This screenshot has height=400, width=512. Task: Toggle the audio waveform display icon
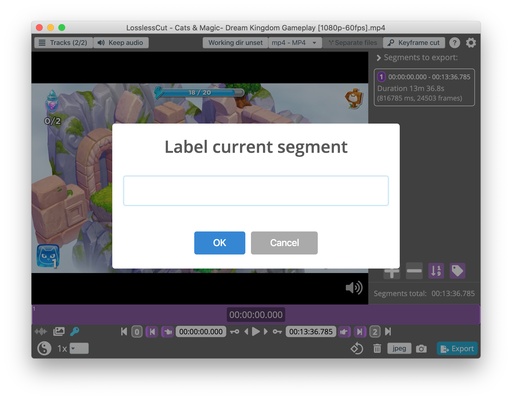click(x=41, y=331)
